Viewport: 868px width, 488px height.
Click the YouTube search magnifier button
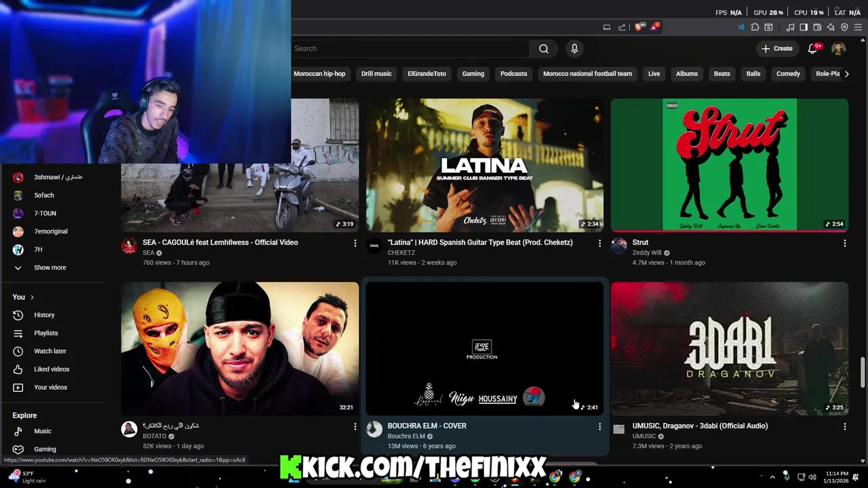[543, 49]
